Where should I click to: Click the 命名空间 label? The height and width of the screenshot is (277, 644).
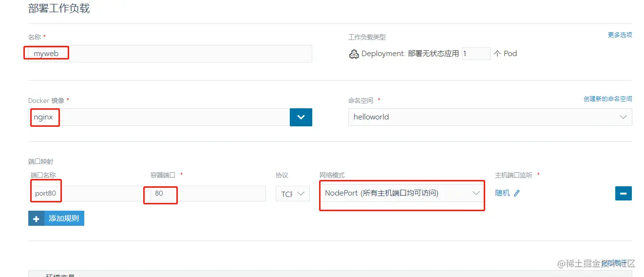tap(360, 100)
